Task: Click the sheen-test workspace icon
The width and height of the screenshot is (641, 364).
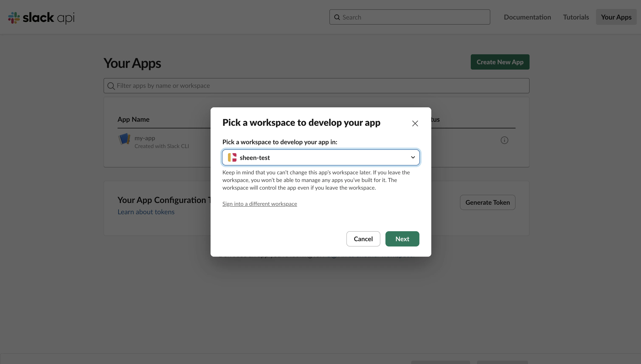Action: click(x=232, y=157)
